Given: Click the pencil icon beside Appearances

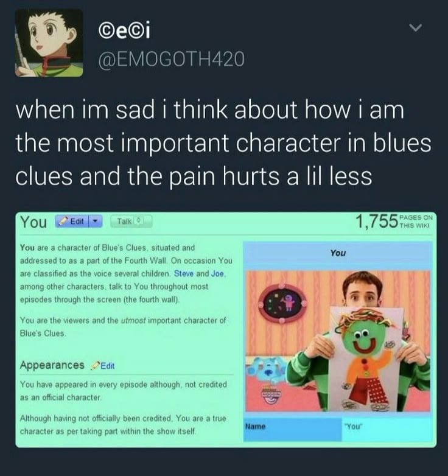Looking at the screenshot, I should (96, 365).
